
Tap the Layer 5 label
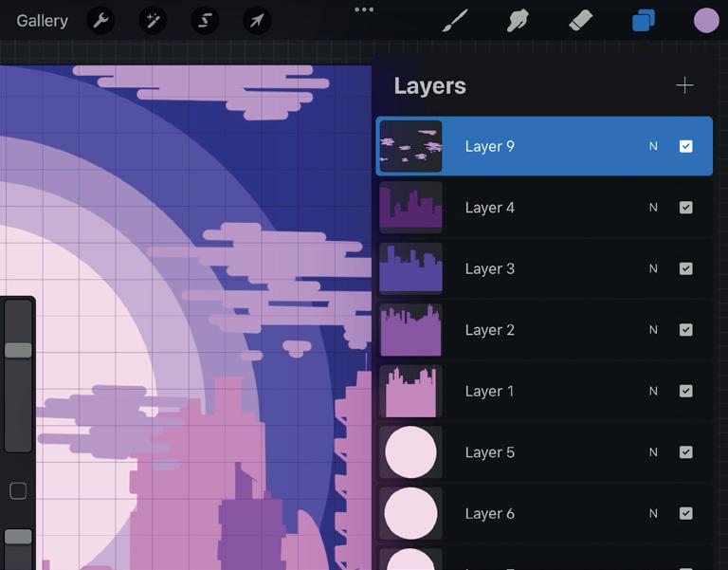point(490,452)
